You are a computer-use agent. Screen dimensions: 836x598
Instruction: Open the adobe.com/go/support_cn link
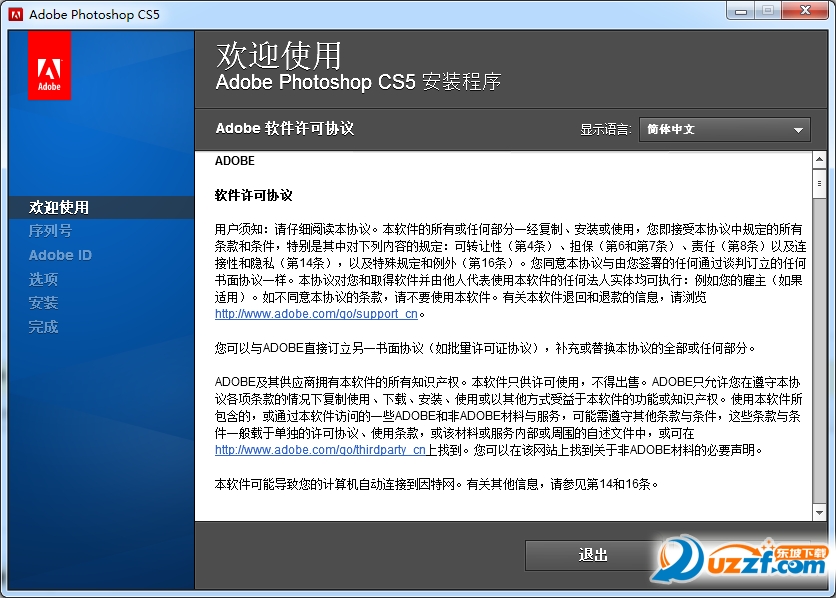[316, 314]
